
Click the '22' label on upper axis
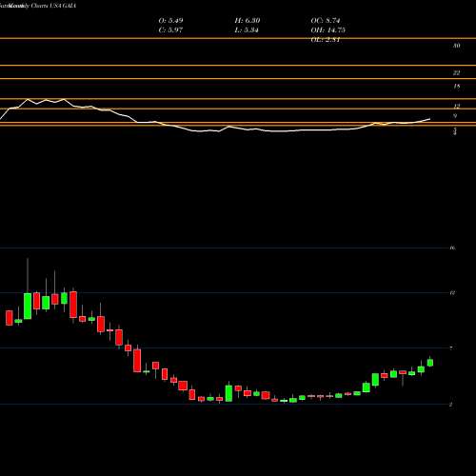[x=456, y=73]
